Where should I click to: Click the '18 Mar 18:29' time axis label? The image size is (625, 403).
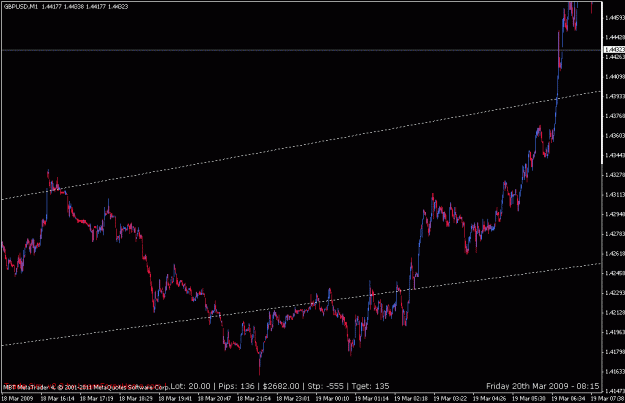(x=136, y=398)
